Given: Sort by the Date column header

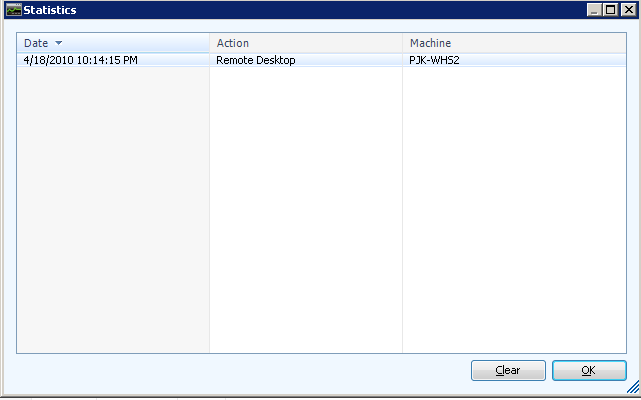Looking at the screenshot, I should point(36,43).
